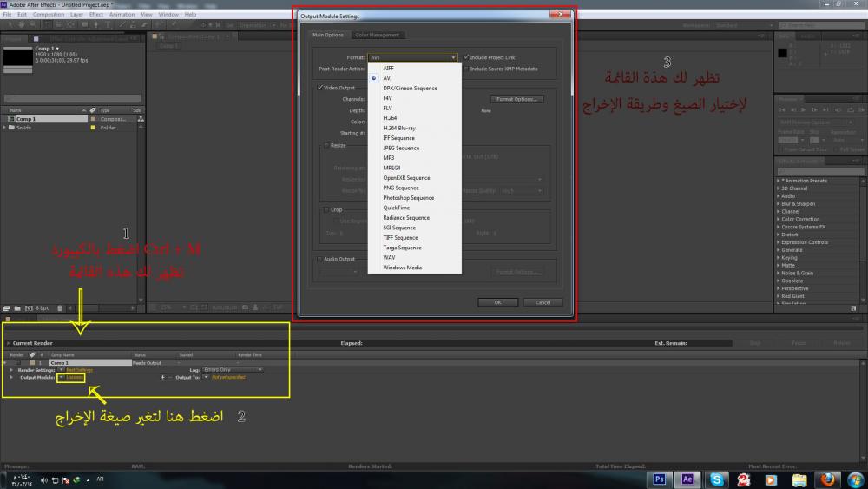Click Cancel in Output Module Settings
Viewport: 868px width, 489px height.
[x=542, y=302]
